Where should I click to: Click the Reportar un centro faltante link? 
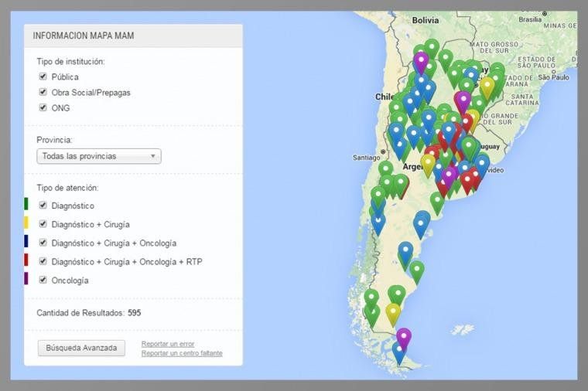point(182,353)
